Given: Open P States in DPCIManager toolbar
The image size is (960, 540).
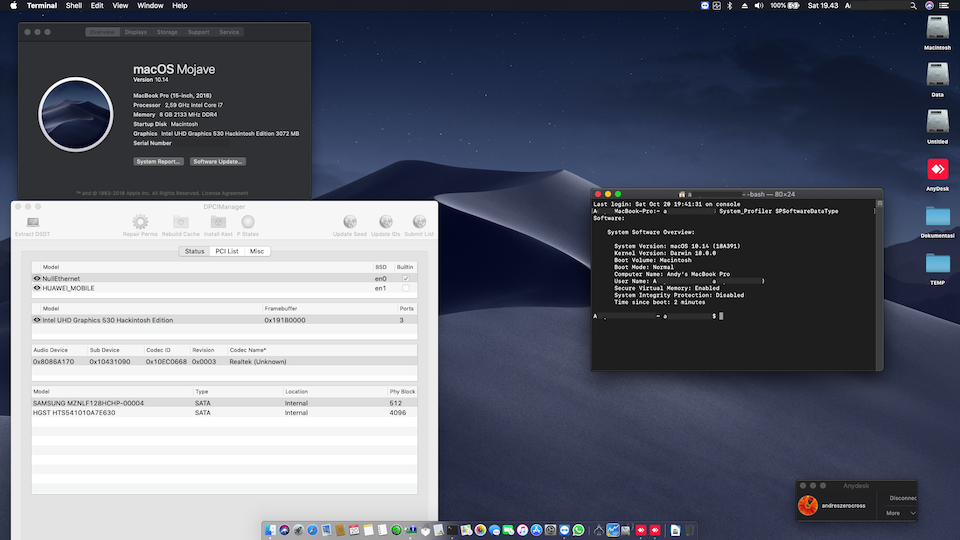Looking at the screenshot, I should coord(247,222).
